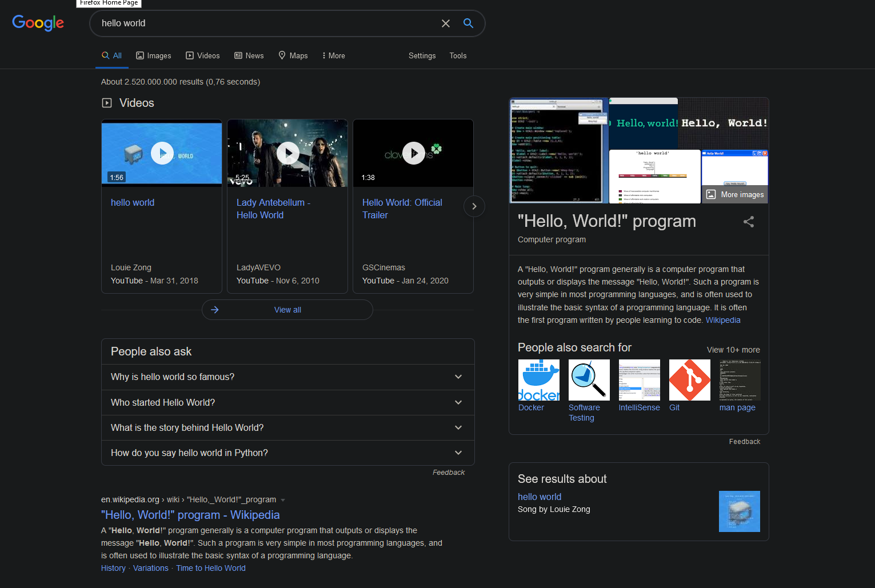This screenshot has height=588, width=875.
Task: Open the share icon for Hello World program
Action: 749,222
